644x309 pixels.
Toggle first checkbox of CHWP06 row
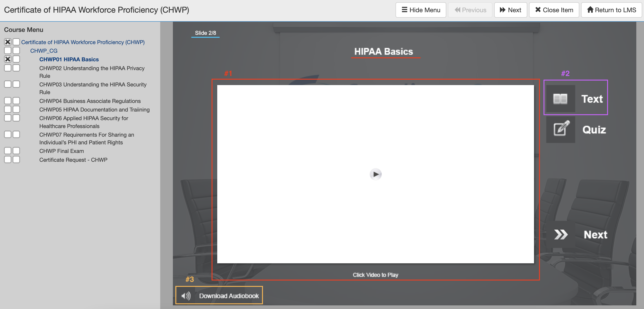[x=8, y=118]
